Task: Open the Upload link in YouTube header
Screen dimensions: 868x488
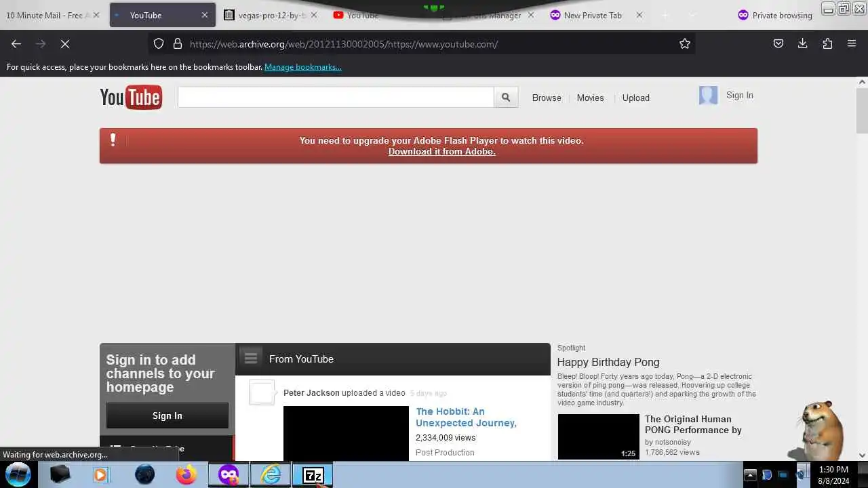Action: 636,98
